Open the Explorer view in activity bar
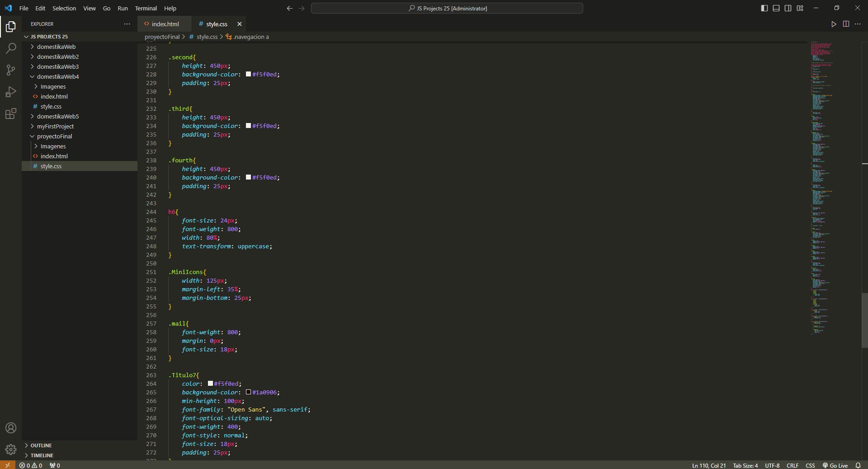868x469 pixels. [11, 27]
